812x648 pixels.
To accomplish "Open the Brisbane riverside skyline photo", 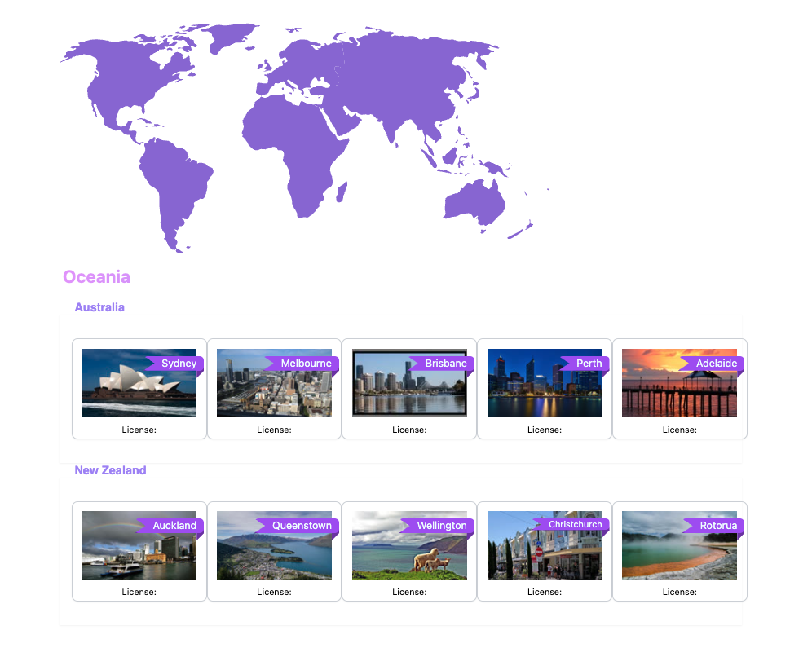I will [409, 383].
